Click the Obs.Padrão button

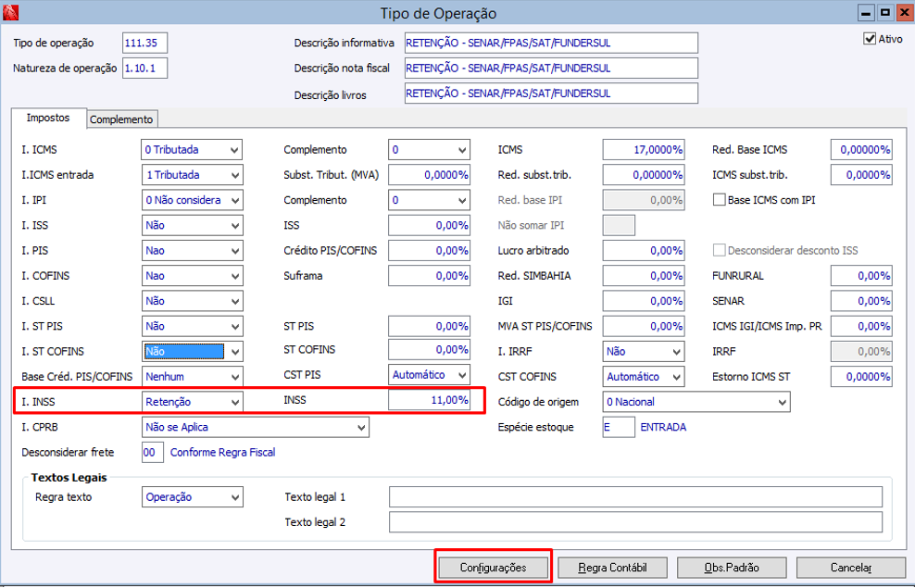(x=732, y=567)
